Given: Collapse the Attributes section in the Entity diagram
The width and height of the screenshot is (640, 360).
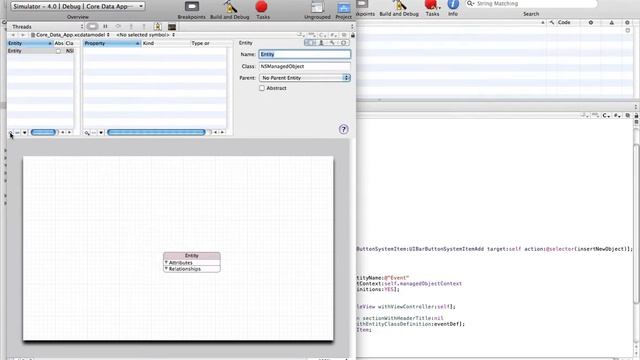Looking at the screenshot, I should [x=167, y=262].
